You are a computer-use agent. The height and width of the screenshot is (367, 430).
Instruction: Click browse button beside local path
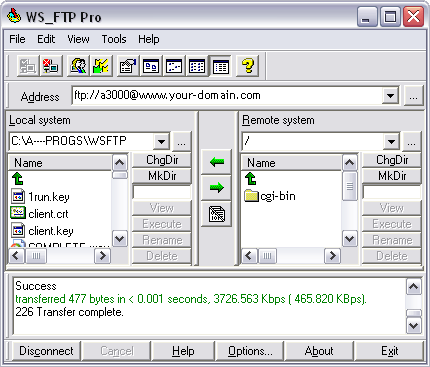[x=181, y=142]
